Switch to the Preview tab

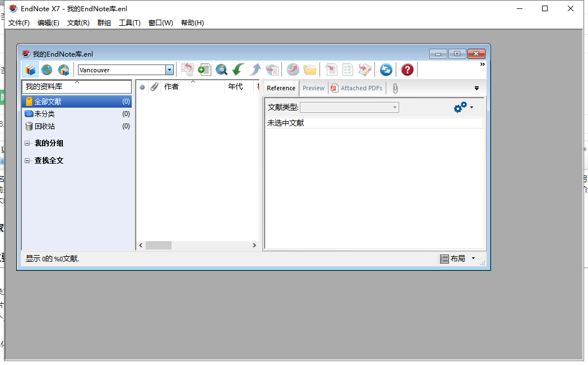(x=313, y=88)
